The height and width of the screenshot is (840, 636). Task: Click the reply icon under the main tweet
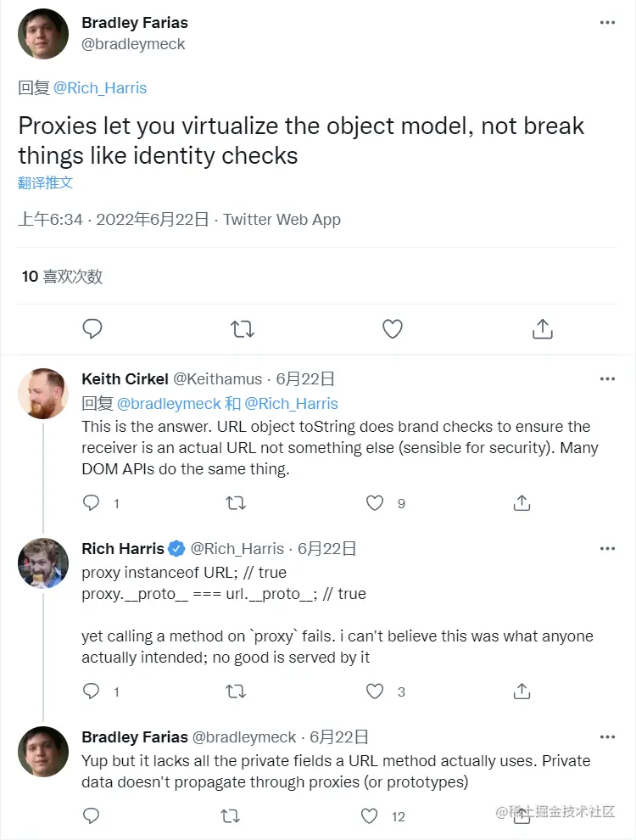(x=92, y=328)
